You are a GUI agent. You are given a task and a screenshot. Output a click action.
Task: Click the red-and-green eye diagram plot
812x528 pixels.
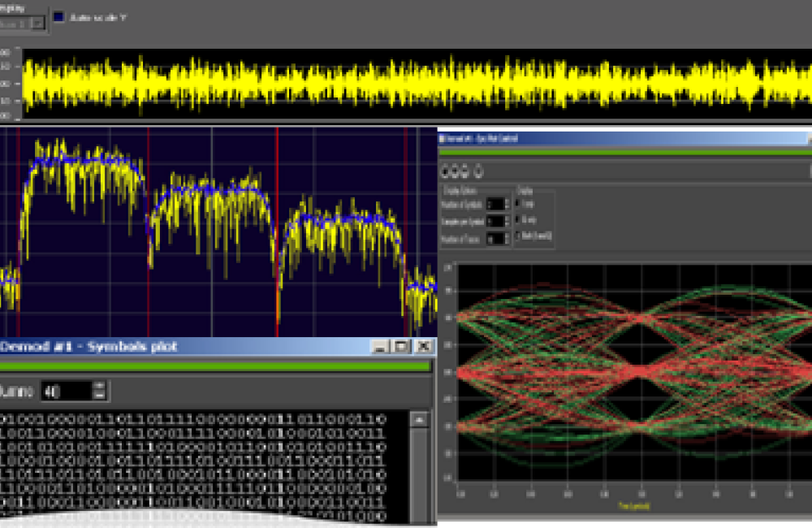[634, 372]
